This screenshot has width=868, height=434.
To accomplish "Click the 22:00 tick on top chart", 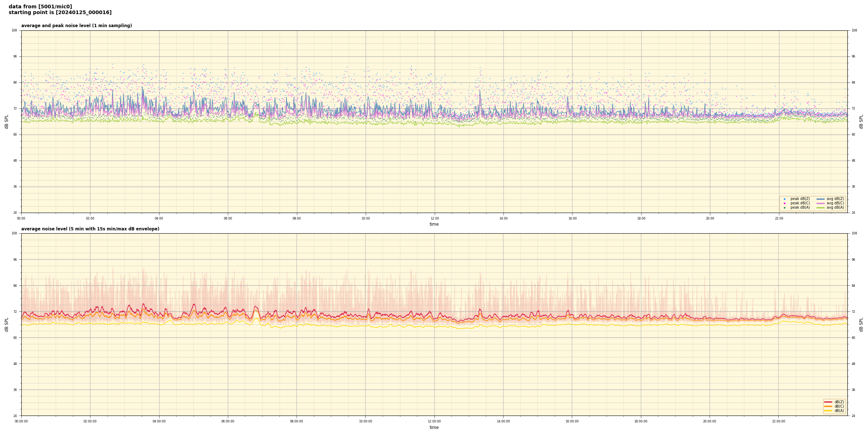I will point(779,218).
